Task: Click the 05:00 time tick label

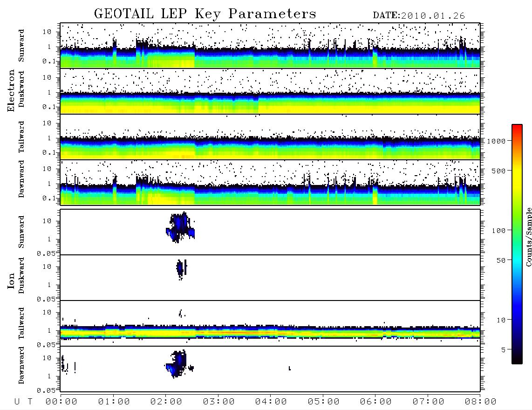Action: [324, 402]
